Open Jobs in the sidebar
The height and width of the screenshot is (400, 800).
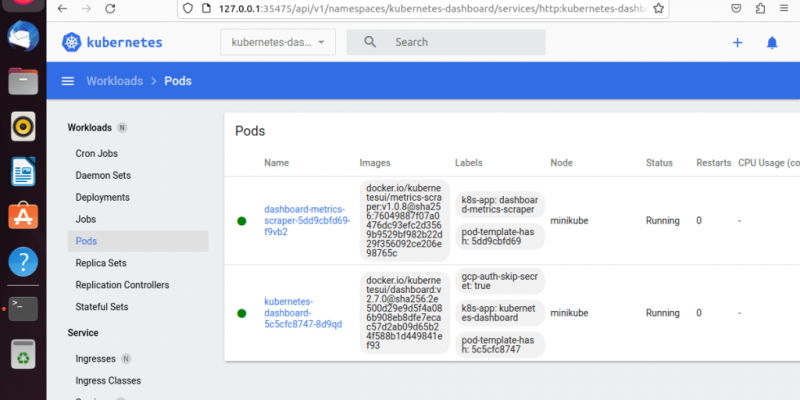coord(86,219)
